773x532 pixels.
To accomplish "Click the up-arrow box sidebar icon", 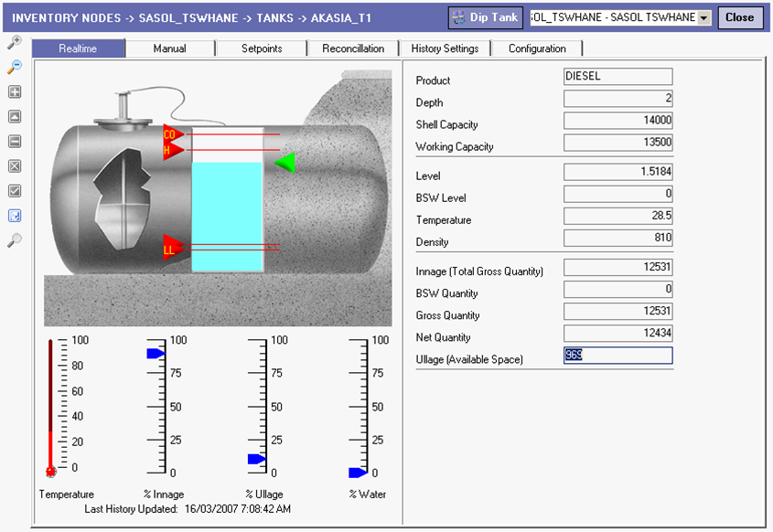I will [15, 116].
